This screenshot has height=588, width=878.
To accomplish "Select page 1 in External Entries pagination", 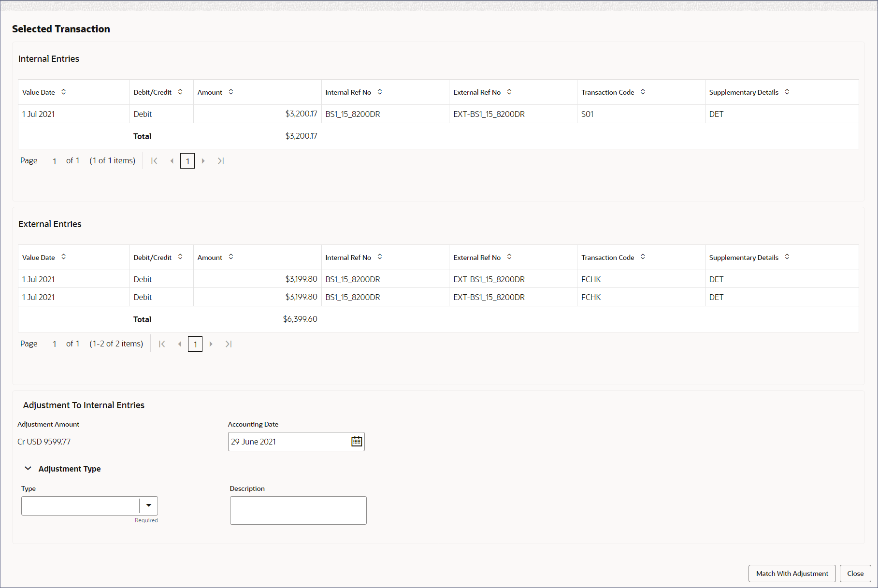I will tap(195, 344).
